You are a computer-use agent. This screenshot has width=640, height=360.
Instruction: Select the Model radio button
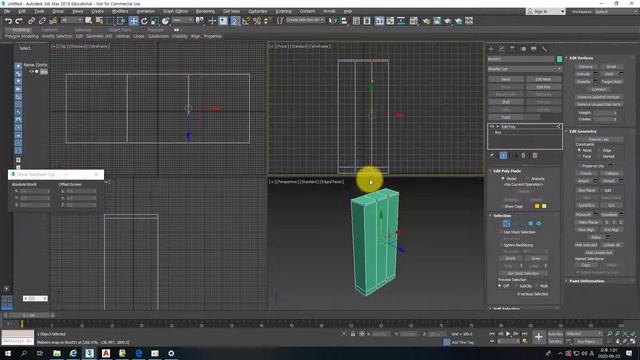(503, 179)
